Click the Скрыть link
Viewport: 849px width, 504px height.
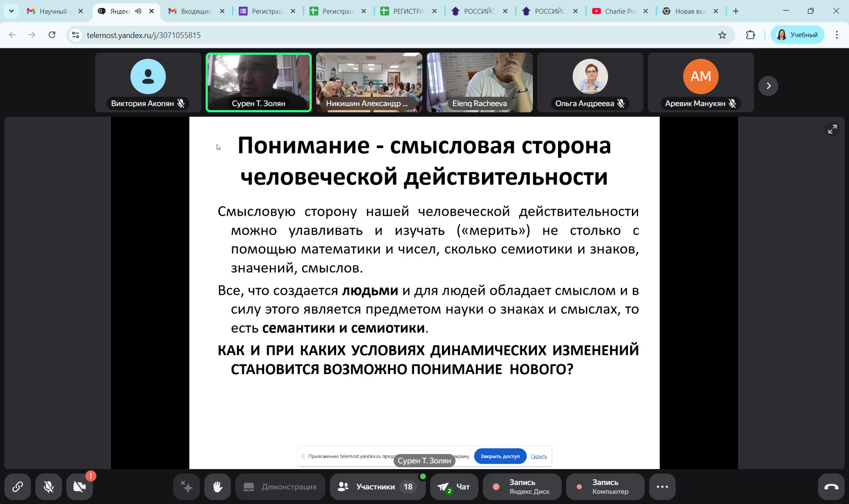click(539, 456)
